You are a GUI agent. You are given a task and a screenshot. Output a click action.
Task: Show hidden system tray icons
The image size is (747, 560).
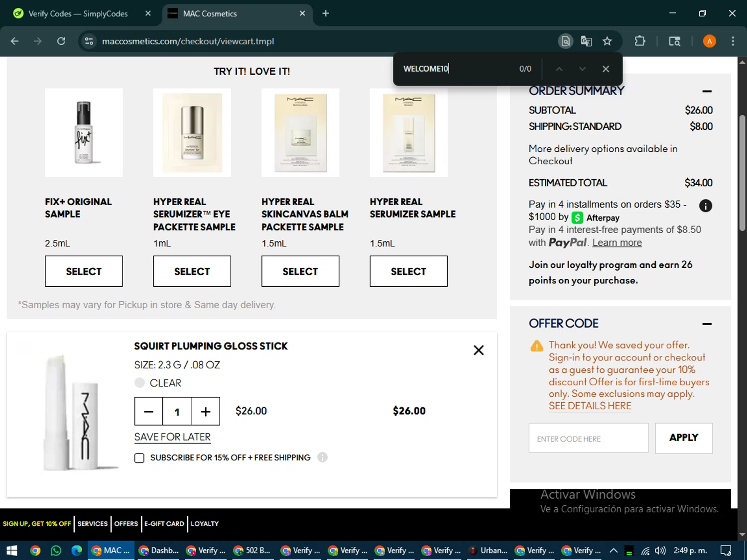pyautogui.click(x=614, y=551)
